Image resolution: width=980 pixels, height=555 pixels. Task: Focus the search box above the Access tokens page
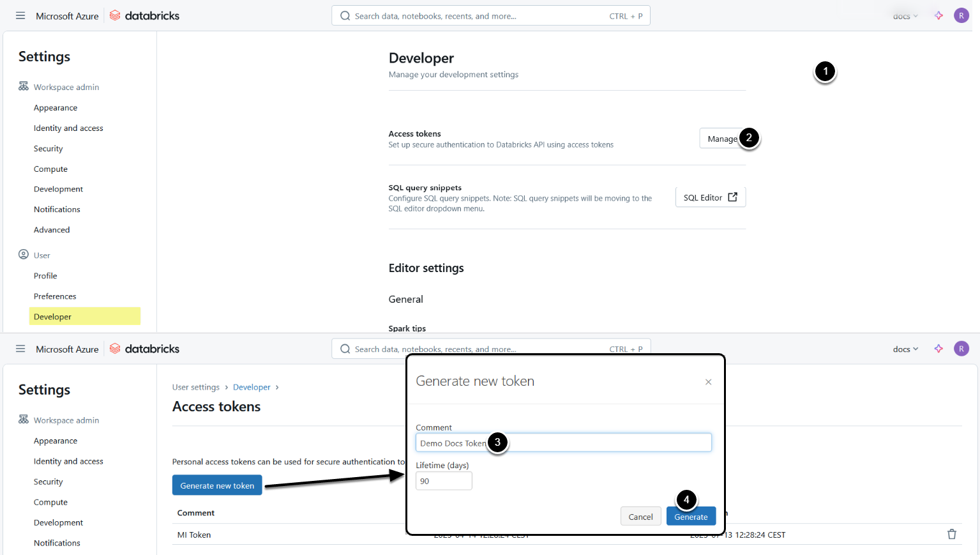pyautogui.click(x=491, y=349)
